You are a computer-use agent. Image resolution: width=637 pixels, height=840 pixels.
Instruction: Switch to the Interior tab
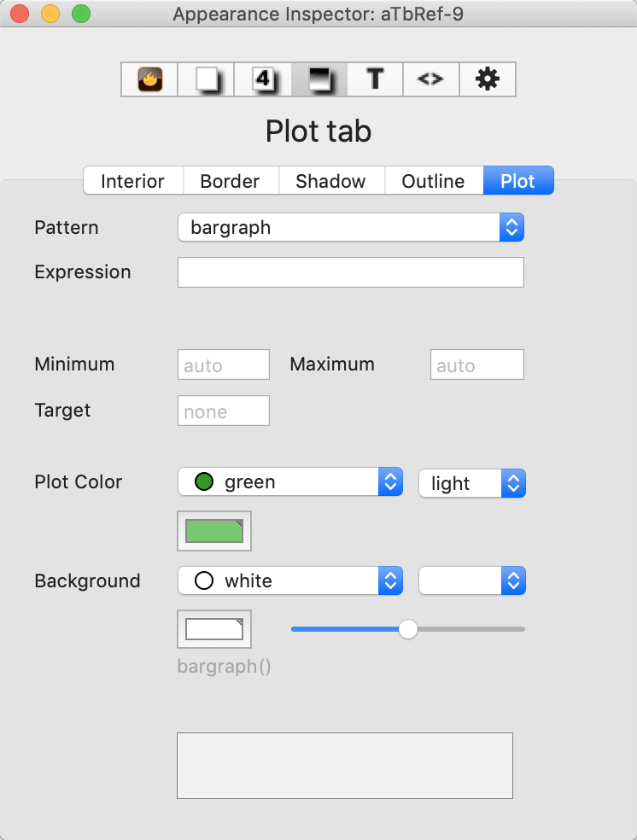click(x=132, y=181)
